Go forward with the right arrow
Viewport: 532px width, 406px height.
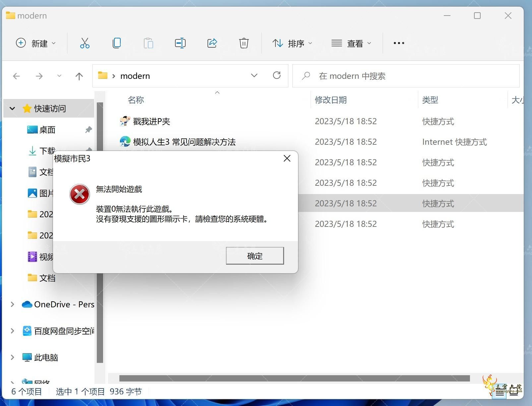click(x=39, y=76)
